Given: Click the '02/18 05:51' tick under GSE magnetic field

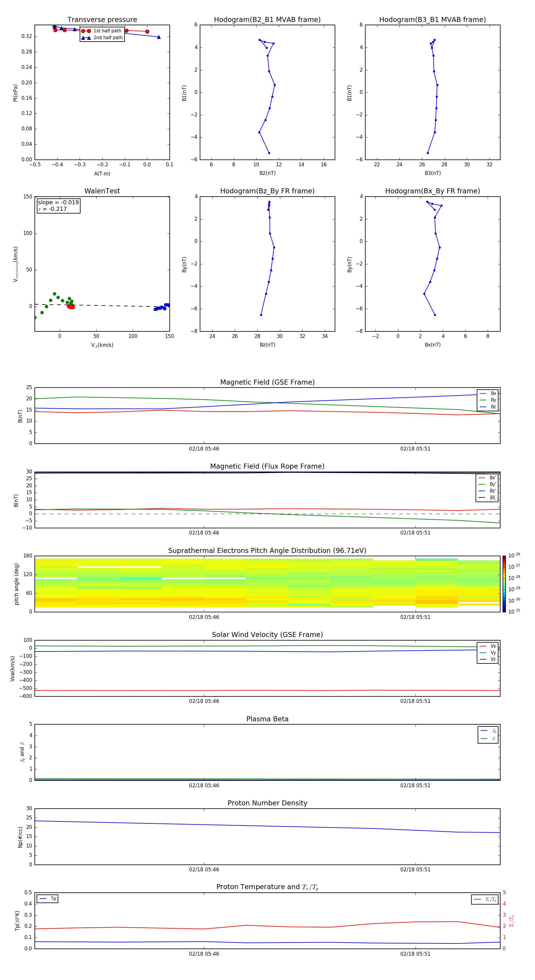Looking at the screenshot, I should click(x=415, y=449).
